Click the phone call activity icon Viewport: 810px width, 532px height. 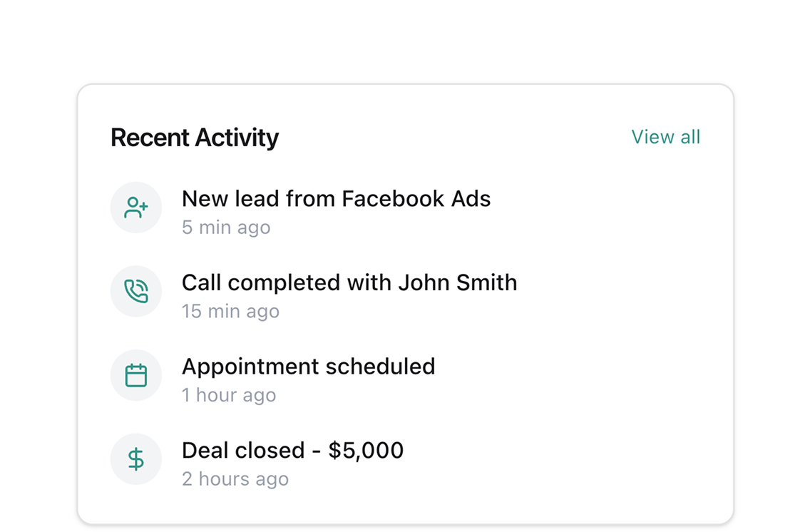click(136, 291)
